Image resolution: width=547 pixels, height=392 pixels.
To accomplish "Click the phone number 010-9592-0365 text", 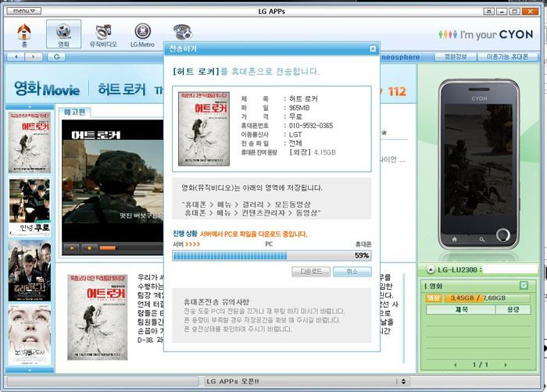I will pyautogui.click(x=311, y=126).
